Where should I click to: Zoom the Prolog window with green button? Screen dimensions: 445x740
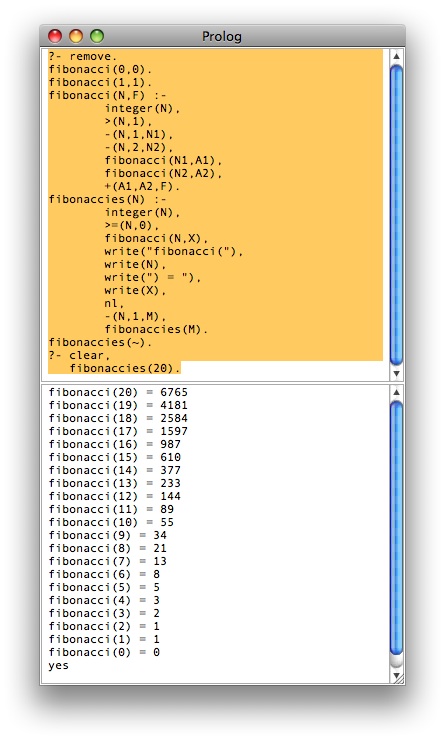point(97,36)
